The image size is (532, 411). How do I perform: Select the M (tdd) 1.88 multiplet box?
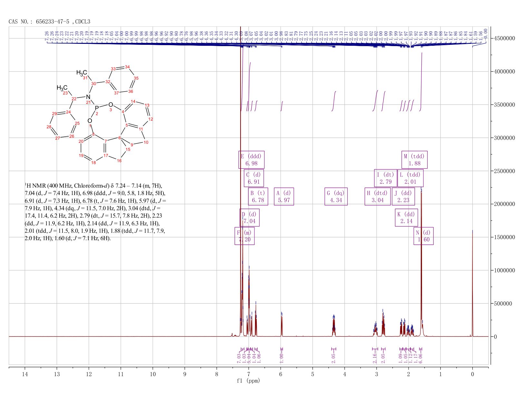pos(415,160)
